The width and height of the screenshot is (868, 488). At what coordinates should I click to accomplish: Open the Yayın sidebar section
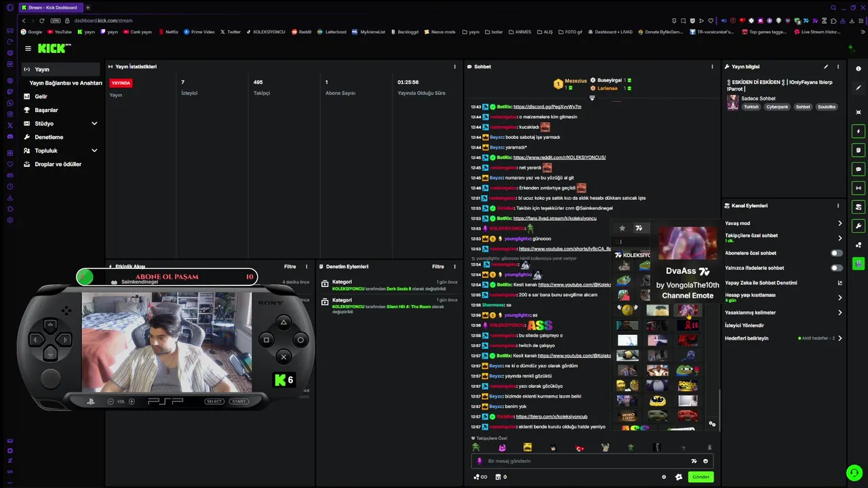tap(62, 69)
